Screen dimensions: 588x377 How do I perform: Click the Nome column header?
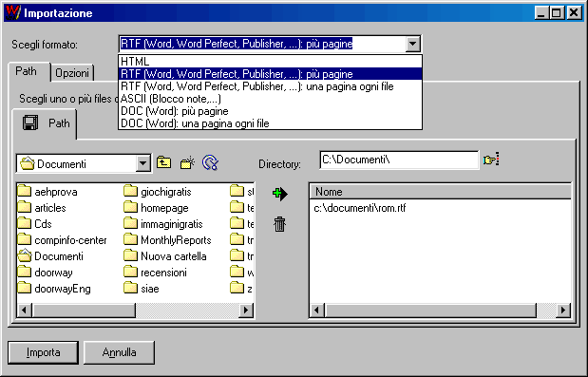click(x=440, y=192)
